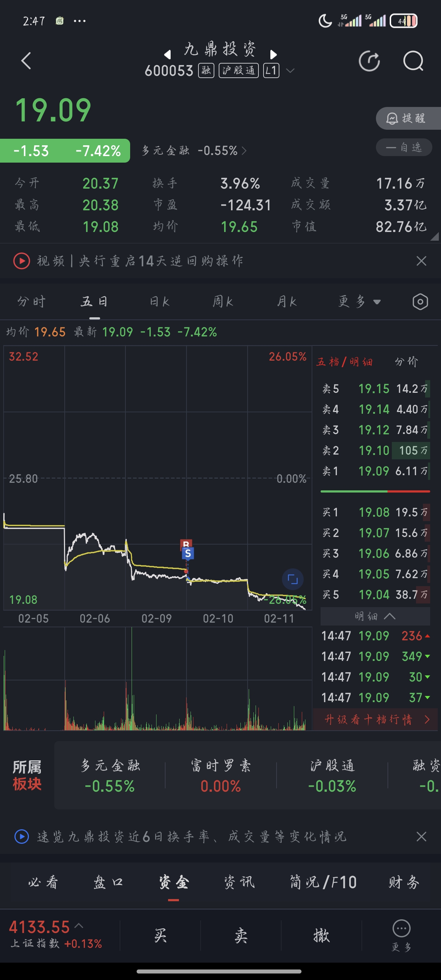Collapse the 明细 trade details list

click(x=375, y=616)
